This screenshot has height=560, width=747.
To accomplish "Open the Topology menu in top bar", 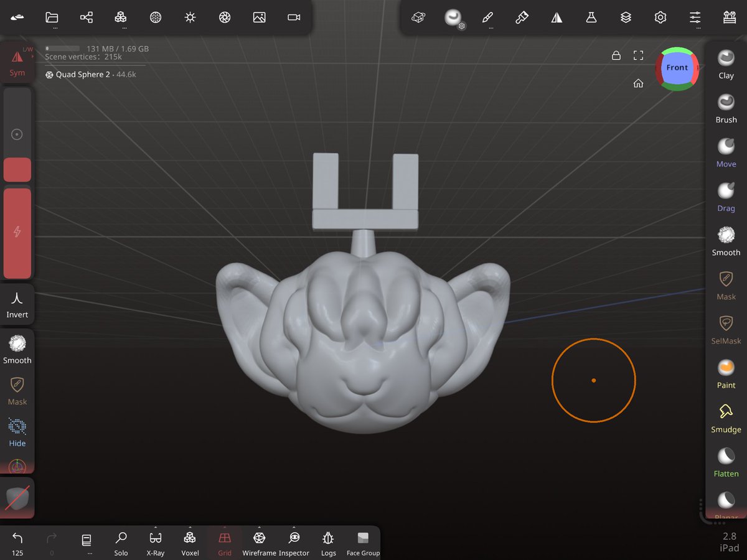I will (x=121, y=17).
